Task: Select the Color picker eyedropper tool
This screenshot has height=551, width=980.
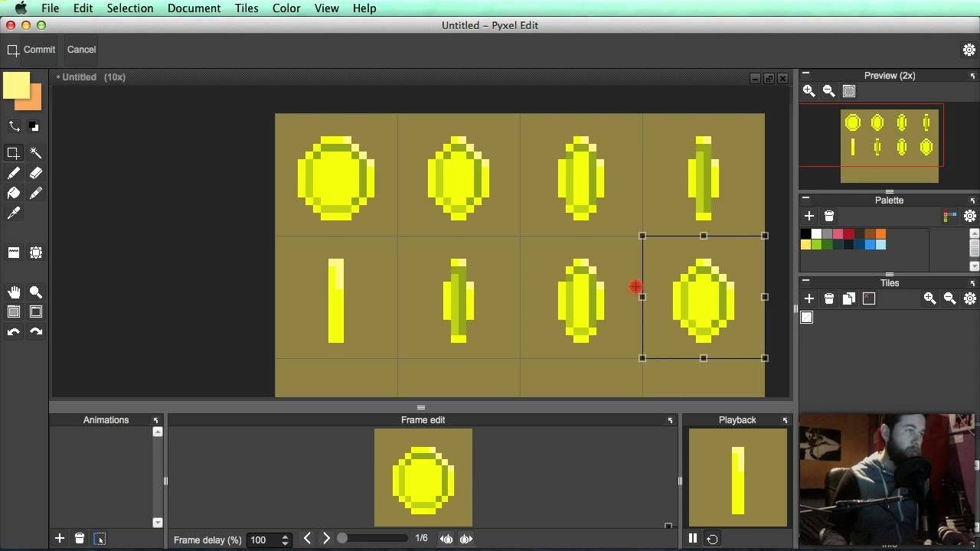Action: click(13, 213)
